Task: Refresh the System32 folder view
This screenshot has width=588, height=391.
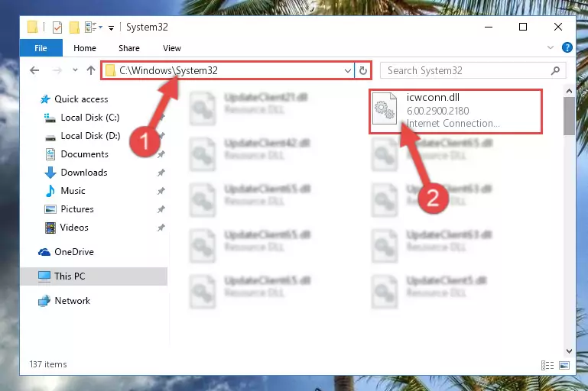Action: point(363,70)
